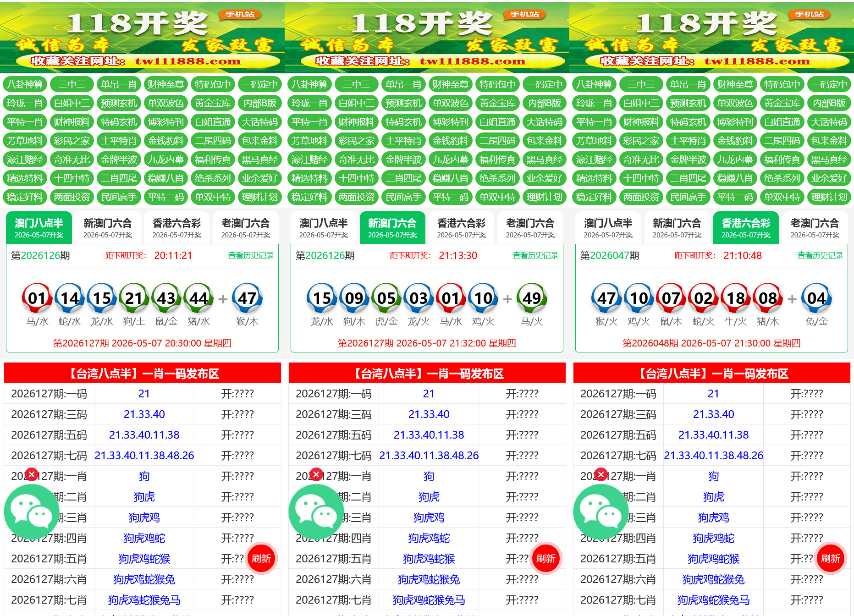Screen dimensions: 854x616
Task: Click the 第2026047期 draw number
Action: click(610, 255)
